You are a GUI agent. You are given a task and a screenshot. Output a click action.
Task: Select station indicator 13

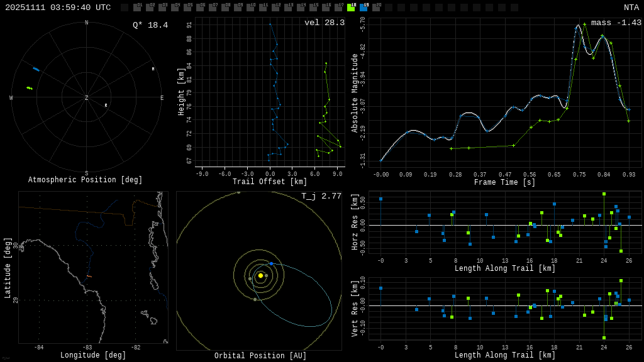click(288, 7)
